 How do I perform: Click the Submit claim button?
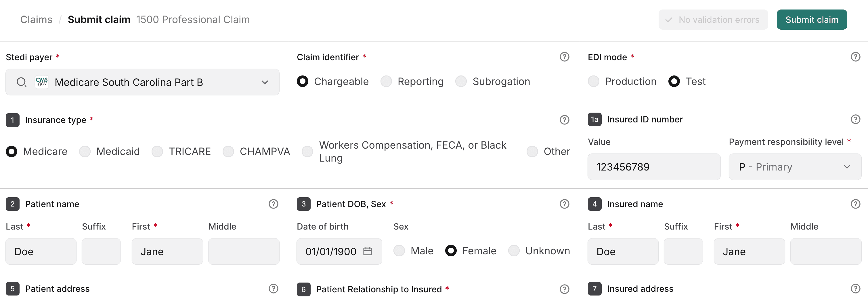tap(811, 20)
